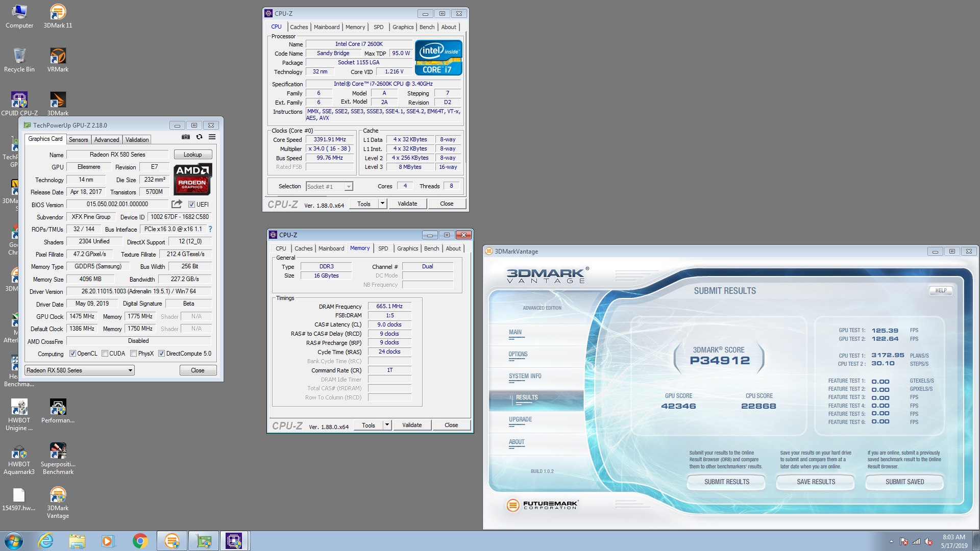
Task: Show hidden system tray icons
Action: point(891,542)
